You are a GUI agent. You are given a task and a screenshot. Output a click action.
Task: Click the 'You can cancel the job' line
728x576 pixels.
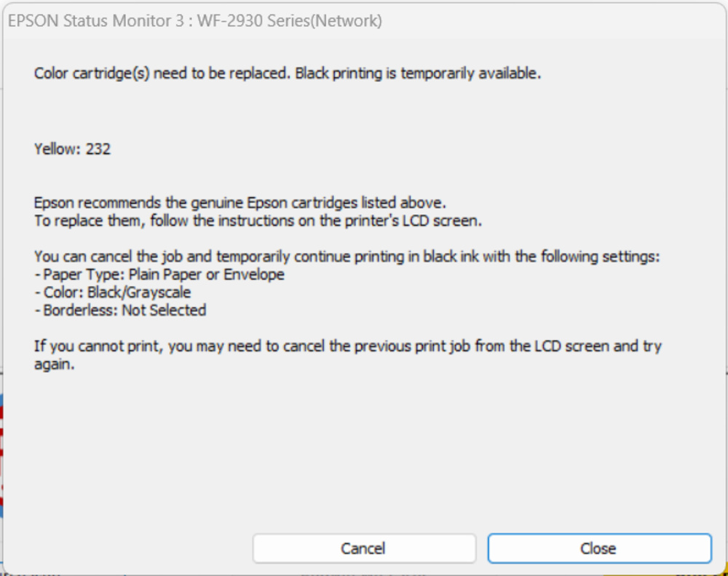[x=347, y=256]
